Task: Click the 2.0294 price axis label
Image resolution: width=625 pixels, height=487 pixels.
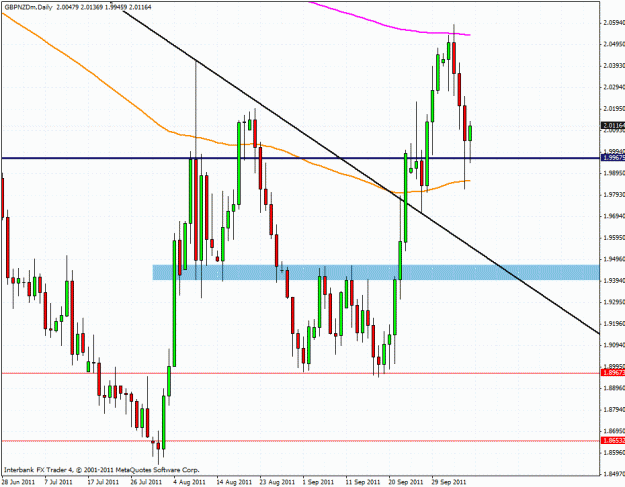Action: (613, 87)
